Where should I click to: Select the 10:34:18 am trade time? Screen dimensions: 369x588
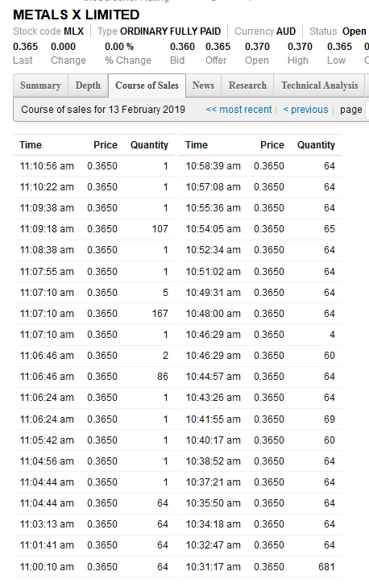(214, 524)
